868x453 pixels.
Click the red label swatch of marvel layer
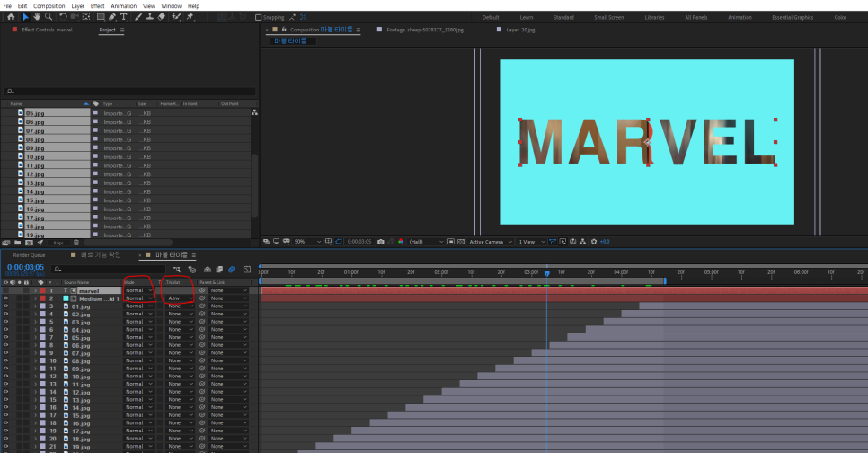(42, 290)
